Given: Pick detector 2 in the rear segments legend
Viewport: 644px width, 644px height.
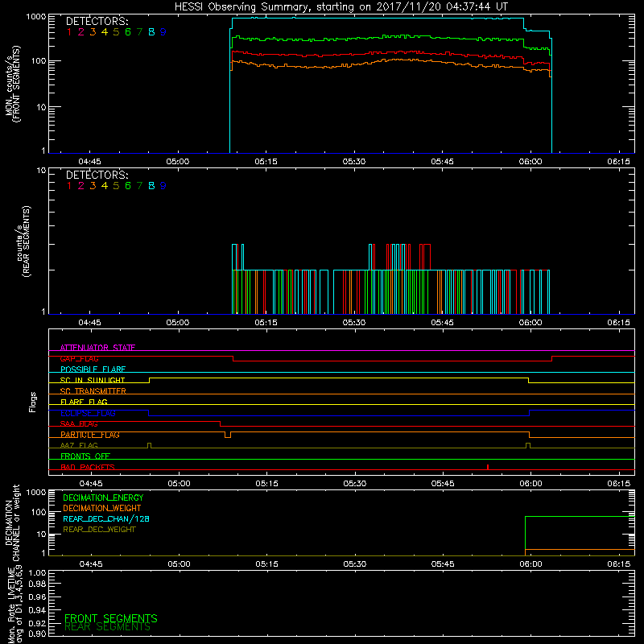Looking at the screenshot, I should pos(81,186).
